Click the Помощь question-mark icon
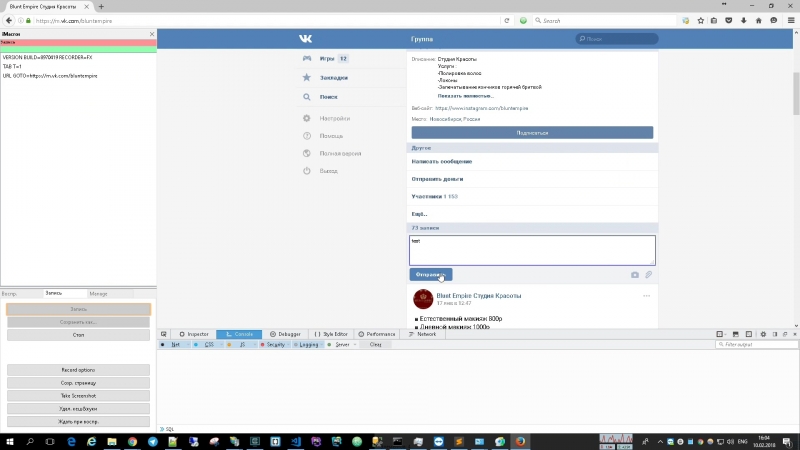The height and width of the screenshot is (450, 800). tap(307, 136)
